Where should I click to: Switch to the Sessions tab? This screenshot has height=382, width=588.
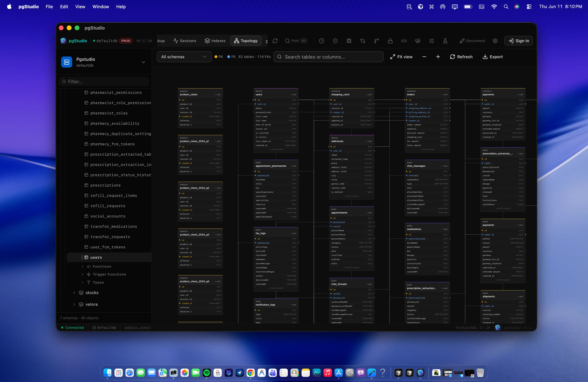point(184,41)
